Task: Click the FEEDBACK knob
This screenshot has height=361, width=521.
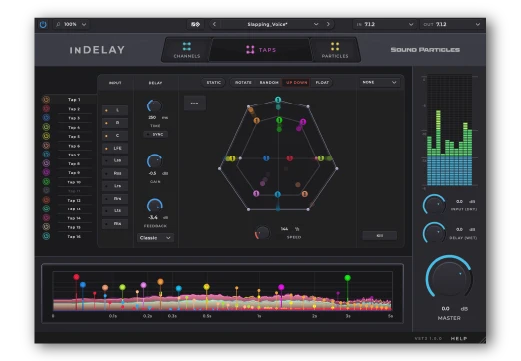Action: (x=154, y=205)
